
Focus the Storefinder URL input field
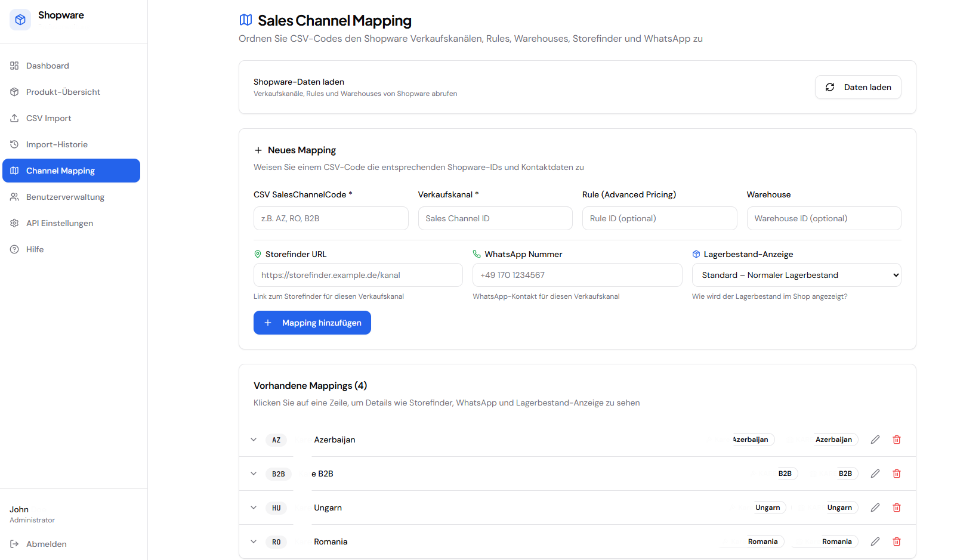coord(358,275)
